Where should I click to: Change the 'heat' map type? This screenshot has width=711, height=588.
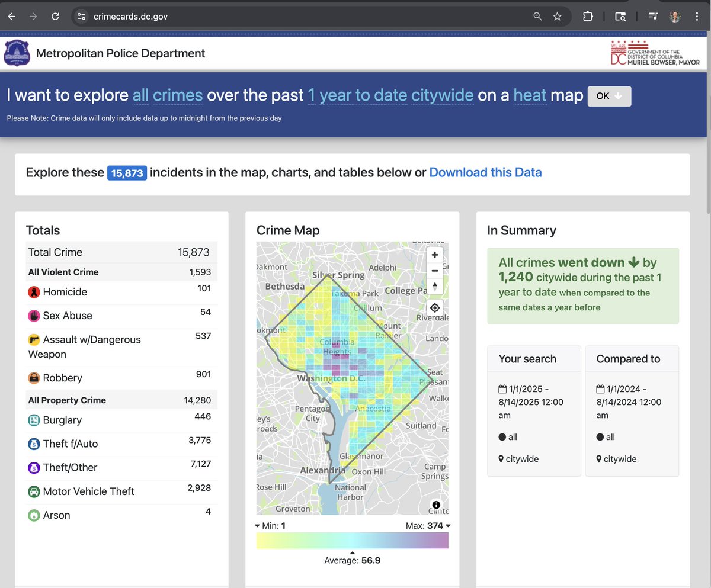pos(530,95)
